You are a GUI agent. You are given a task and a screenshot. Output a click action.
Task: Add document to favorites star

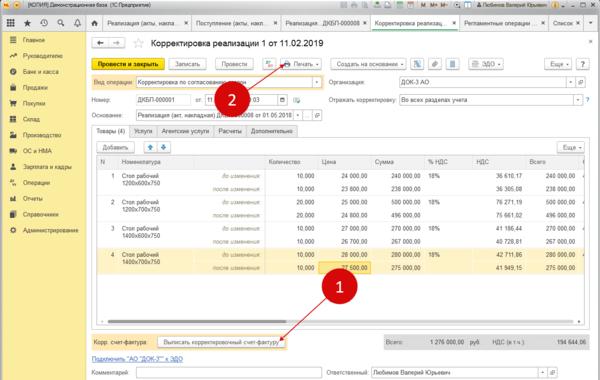pos(138,43)
